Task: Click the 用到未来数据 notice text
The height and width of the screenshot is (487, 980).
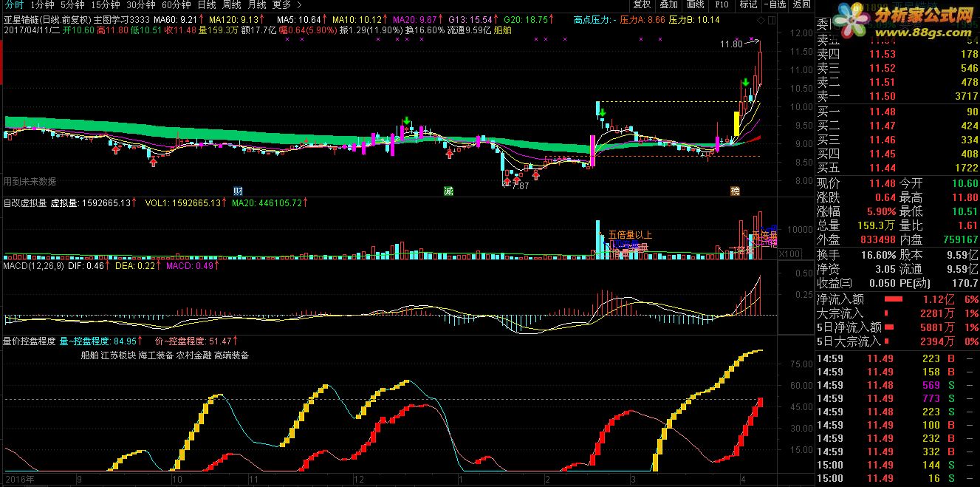Action: coord(30,181)
